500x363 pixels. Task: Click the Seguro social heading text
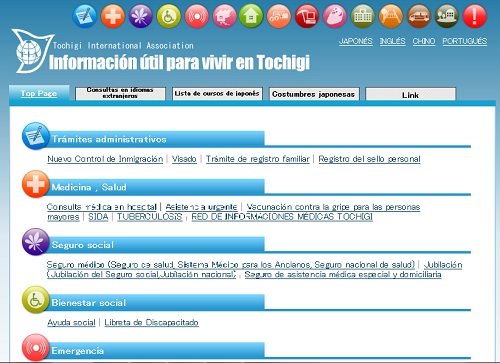(x=83, y=245)
